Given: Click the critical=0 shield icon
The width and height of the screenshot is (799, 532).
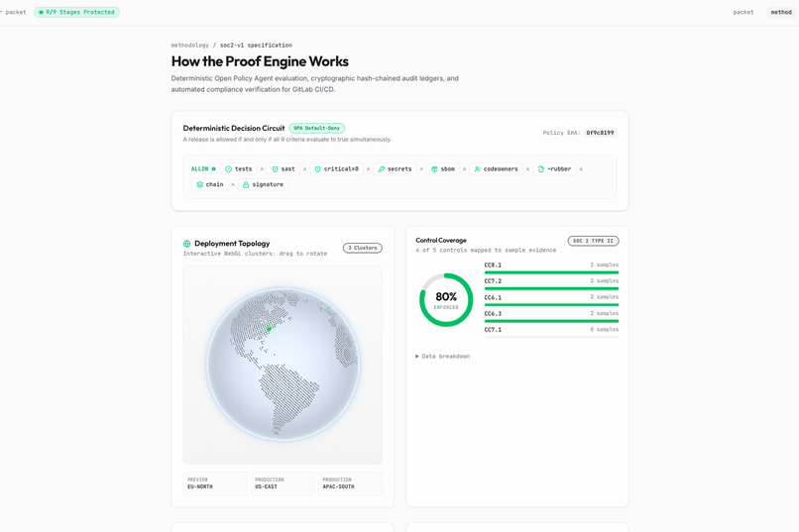Looking at the screenshot, I should click(x=317, y=169).
